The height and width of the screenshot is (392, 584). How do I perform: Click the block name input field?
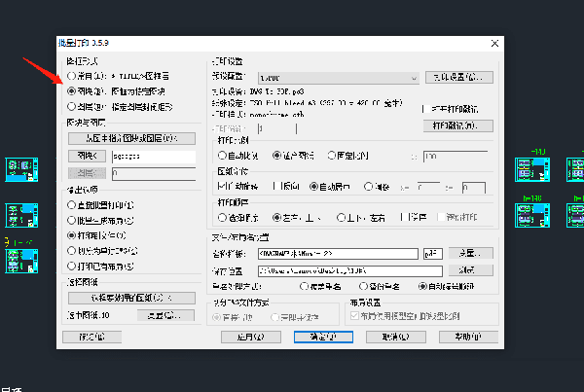tap(154, 157)
